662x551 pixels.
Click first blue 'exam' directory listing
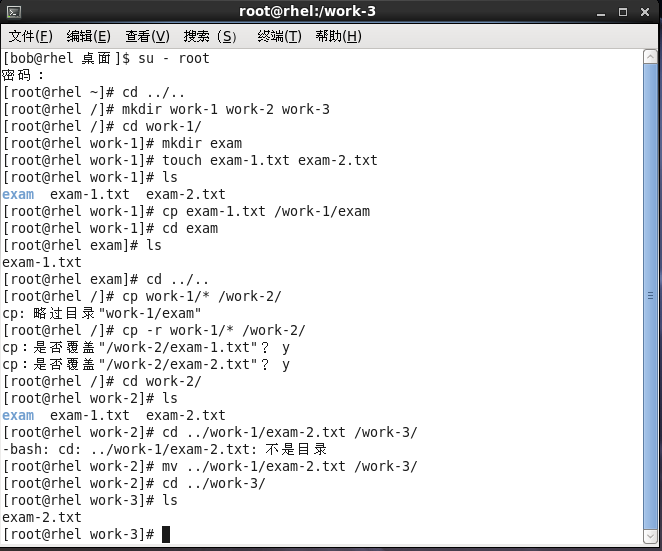pos(18,195)
